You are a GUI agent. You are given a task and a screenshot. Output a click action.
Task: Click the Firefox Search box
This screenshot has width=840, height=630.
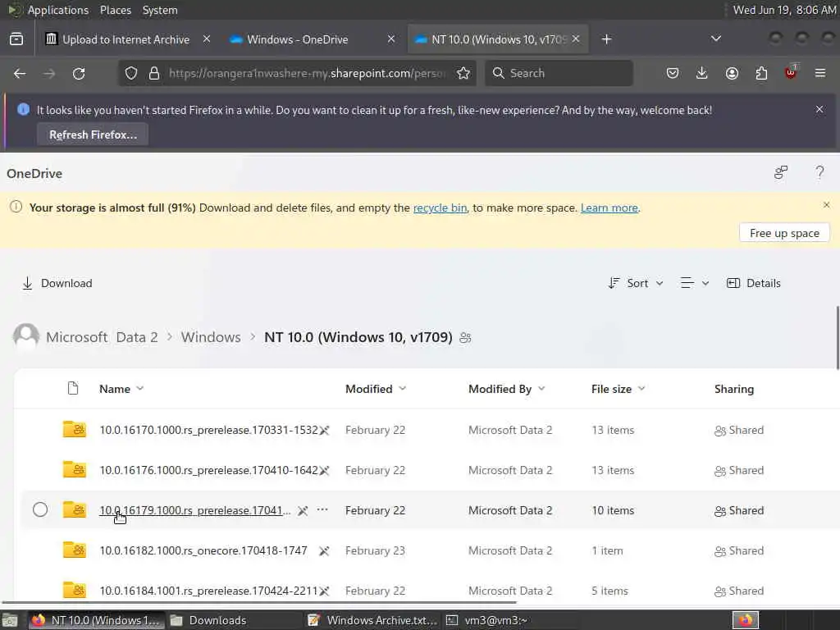point(559,73)
